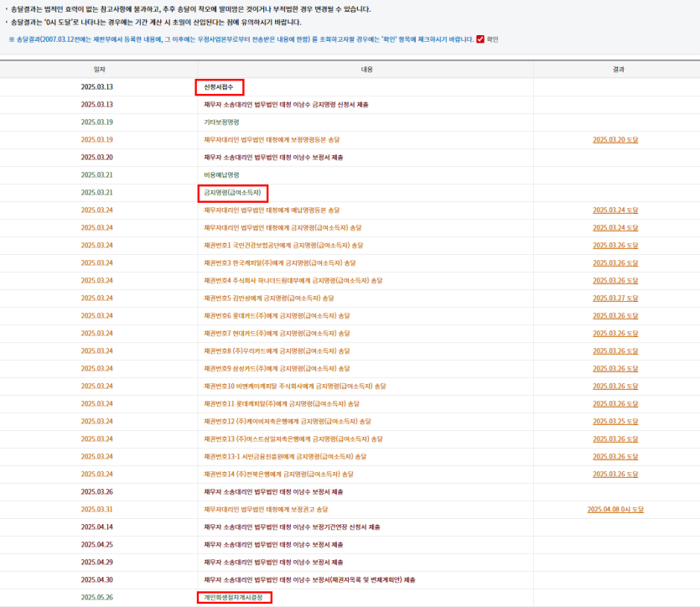Open 채권번호13-1 서민금융진흥원 송달 entry

coord(285,457)
